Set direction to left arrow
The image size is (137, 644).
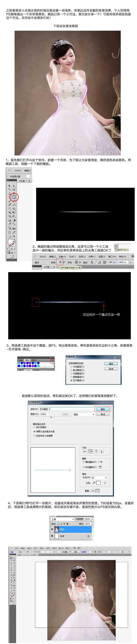click(x=85, y=451)
